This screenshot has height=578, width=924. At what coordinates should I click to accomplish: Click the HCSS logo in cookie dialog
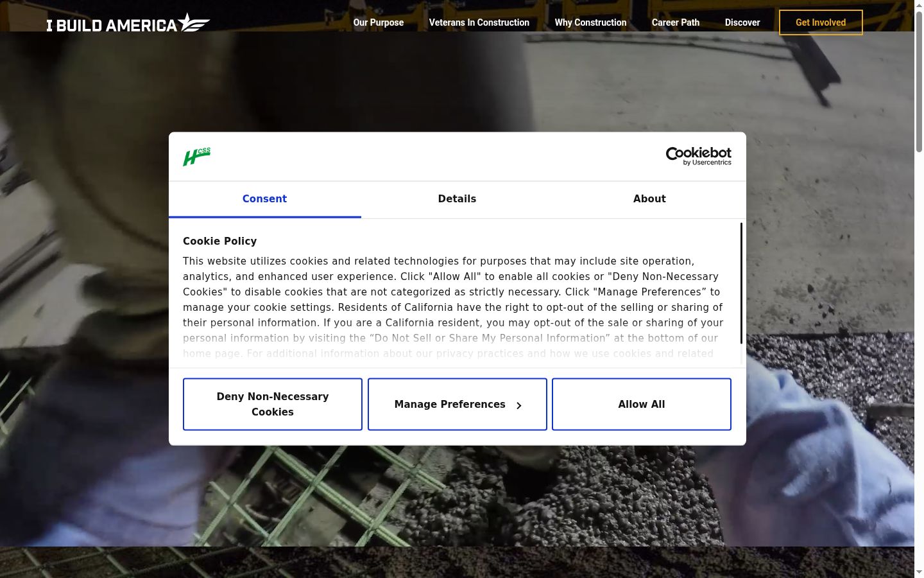[196, 157]
